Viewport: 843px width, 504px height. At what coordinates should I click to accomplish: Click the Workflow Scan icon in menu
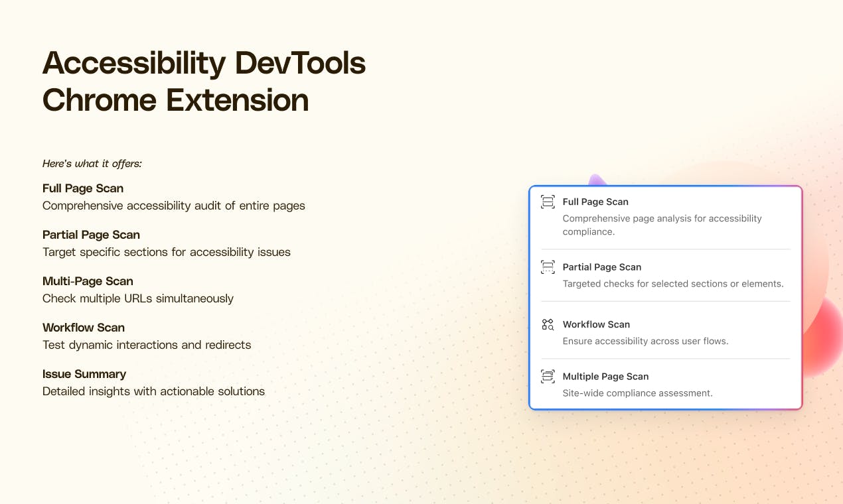click(x=548, y=324)
